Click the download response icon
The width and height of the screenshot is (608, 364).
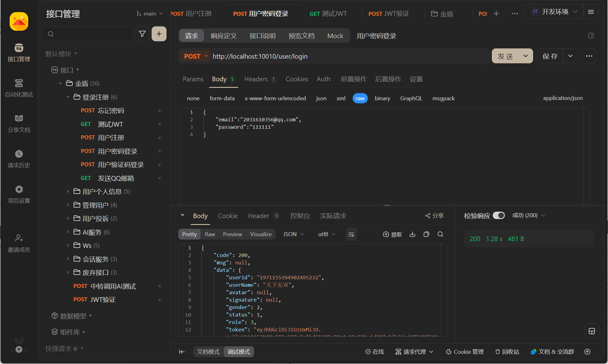(x=412, y=234)
